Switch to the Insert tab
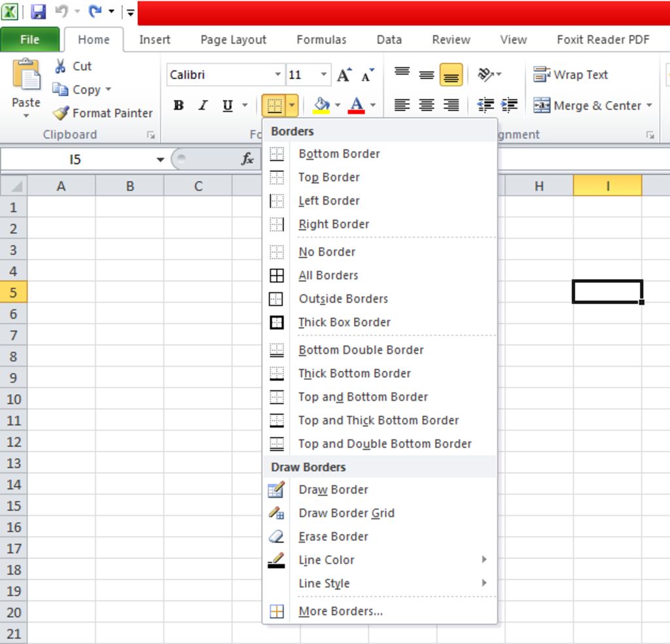This screenshot has width=670, height=644. (x=154, y=40)
